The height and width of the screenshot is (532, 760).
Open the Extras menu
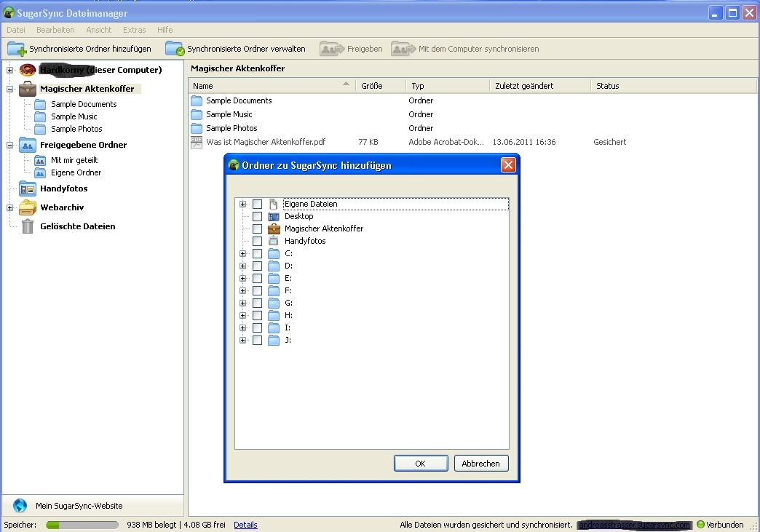point(134,30)
